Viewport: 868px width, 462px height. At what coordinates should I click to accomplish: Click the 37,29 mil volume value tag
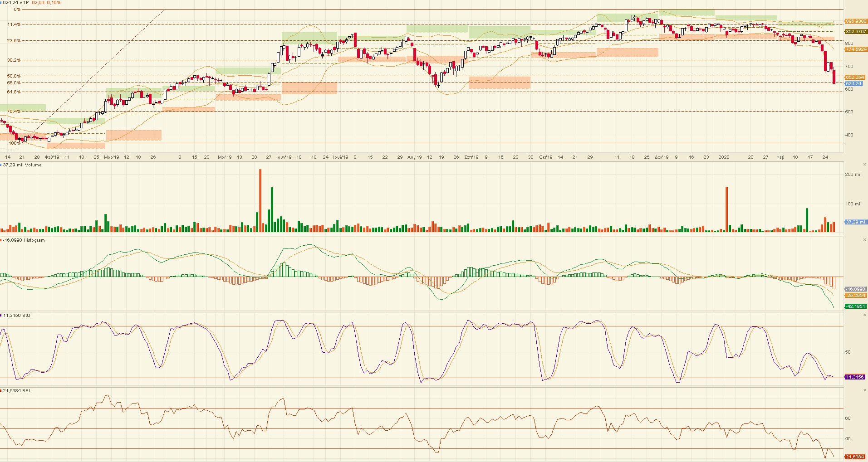pyautogui.click(x=855, y=222)
